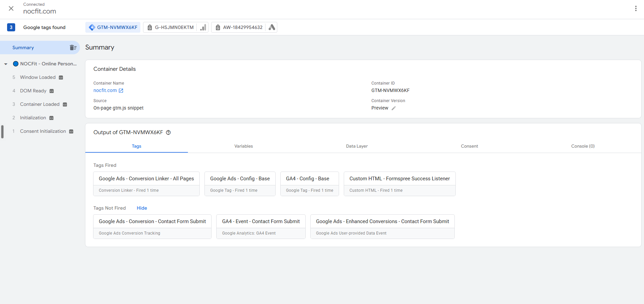Click the Analytics bar chart icon
This screenshot has height=304, width=644.
click(203, 27)
